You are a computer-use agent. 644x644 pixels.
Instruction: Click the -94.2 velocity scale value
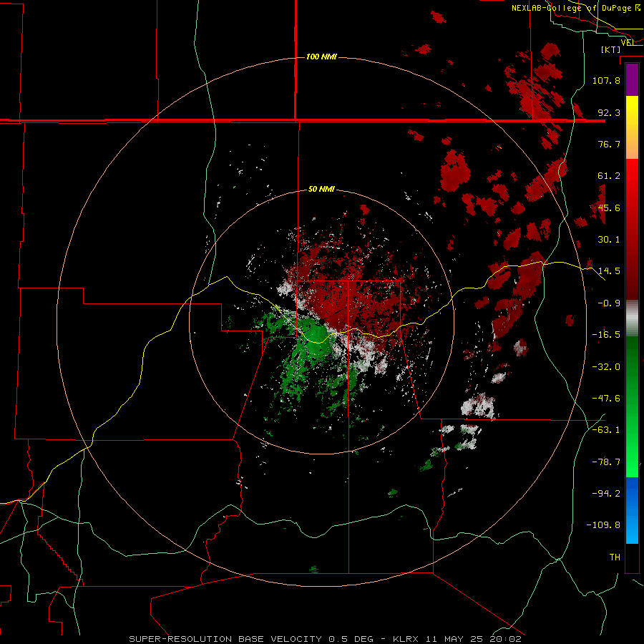[x=606, y=494]
